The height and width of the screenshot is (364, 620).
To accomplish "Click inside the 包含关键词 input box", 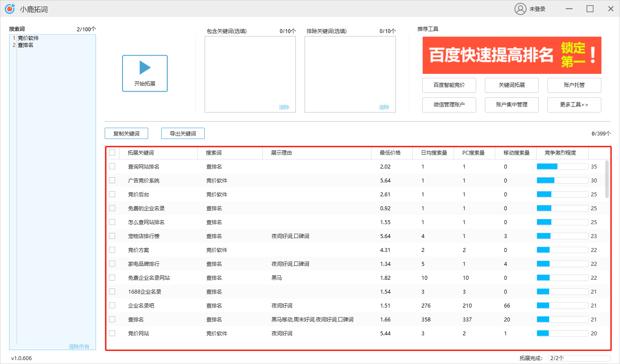I will click(x=250, y=74).
